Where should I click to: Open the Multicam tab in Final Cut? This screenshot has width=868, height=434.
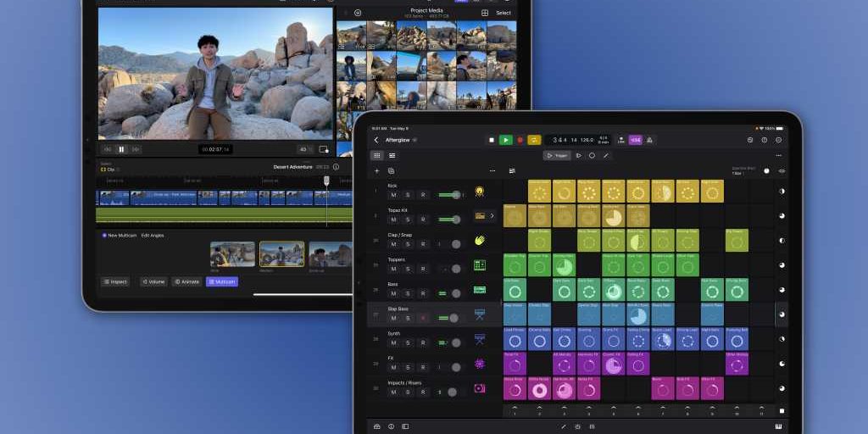click(x=222, y=281)
